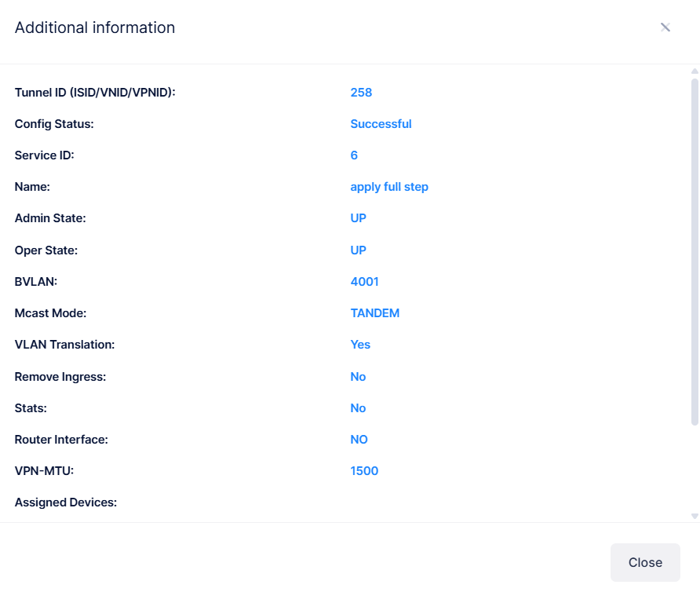The width and height of the screenshot is (700, 592).
Task: Click the service name apply full step
Action: click(x=389, y=186)
